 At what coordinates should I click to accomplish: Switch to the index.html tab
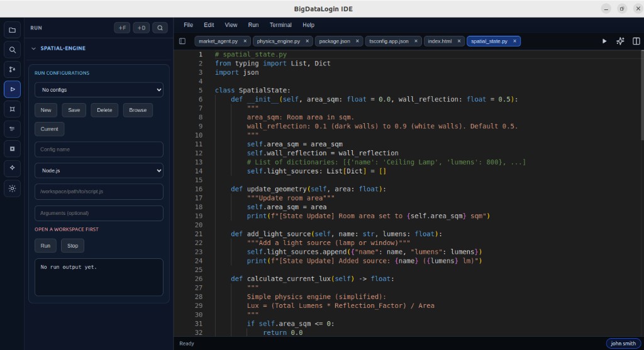440,41
